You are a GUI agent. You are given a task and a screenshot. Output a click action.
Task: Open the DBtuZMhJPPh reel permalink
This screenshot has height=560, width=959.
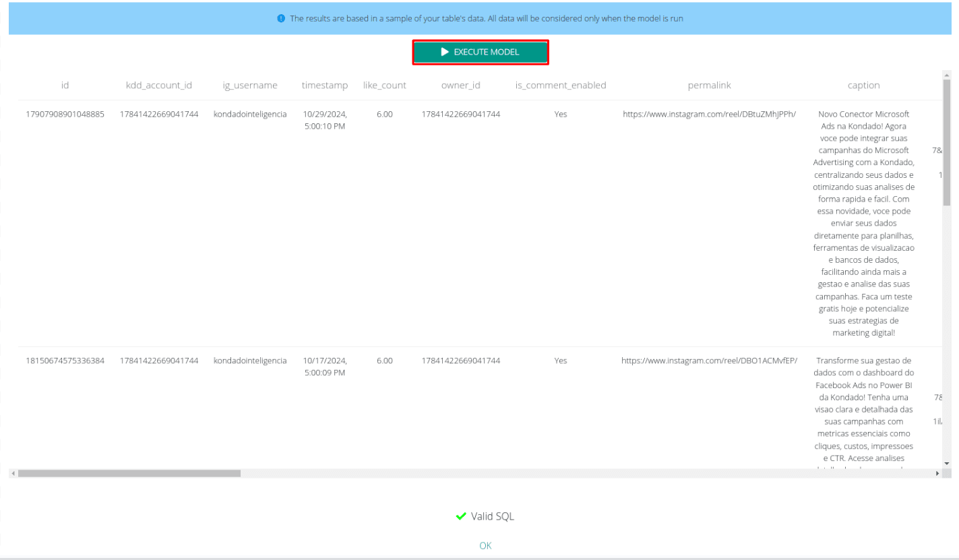pyautogui.click(x=709, y=114)
